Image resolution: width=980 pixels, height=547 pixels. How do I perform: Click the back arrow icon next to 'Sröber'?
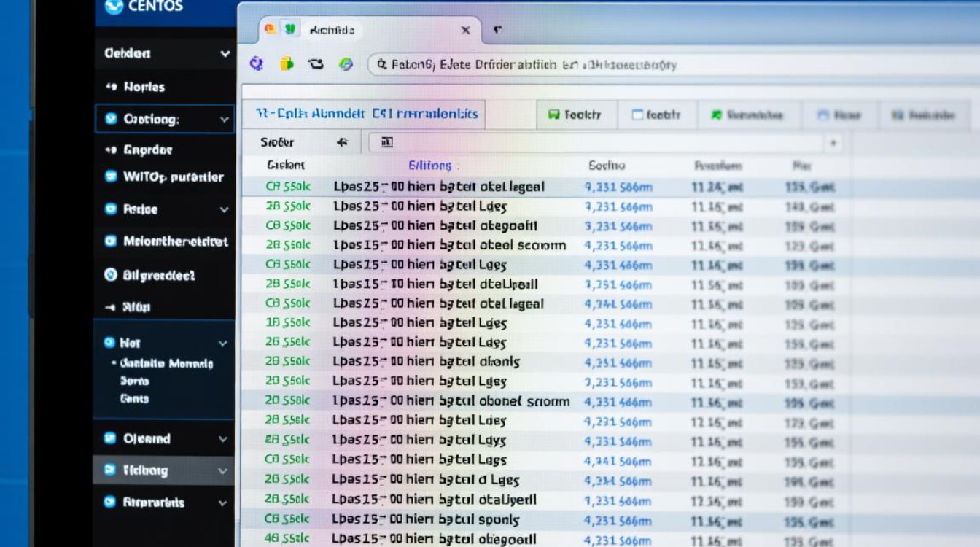point(342,143)
